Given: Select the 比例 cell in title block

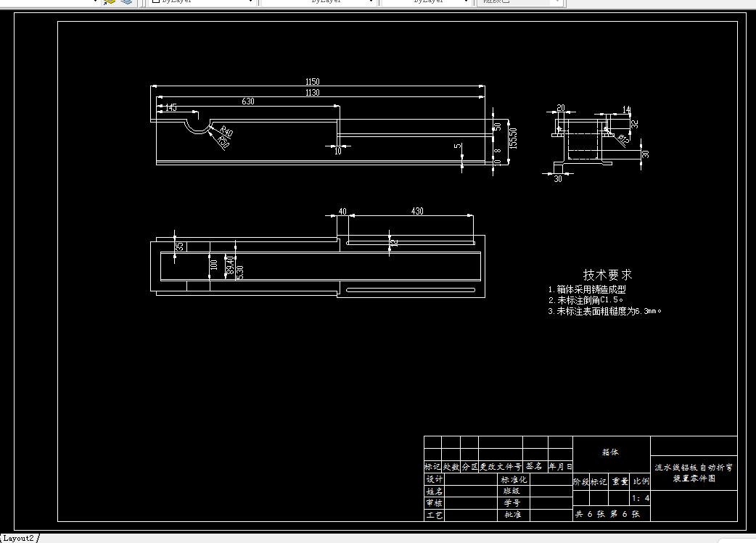Looking at the screenshot, I should [x=641, y=481].
